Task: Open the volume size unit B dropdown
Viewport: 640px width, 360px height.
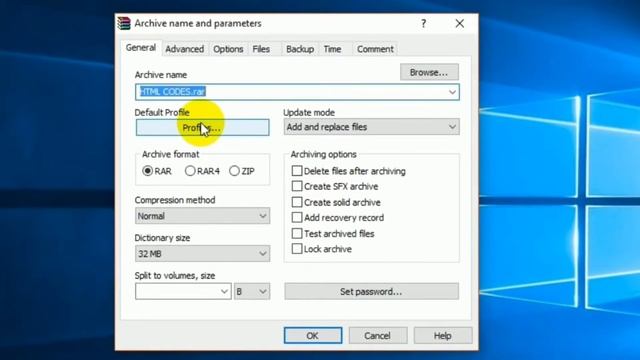Action: pos(252,291)
